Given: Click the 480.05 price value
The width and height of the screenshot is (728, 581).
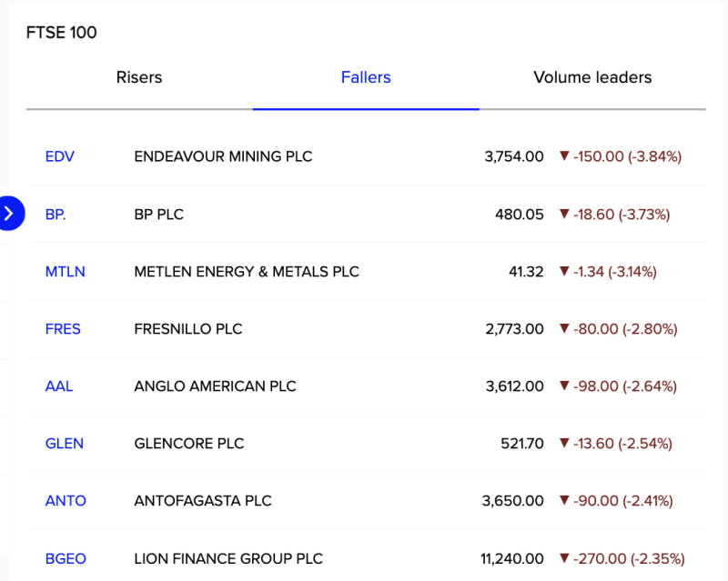Looking at the screenshot, I should [519, 215].
